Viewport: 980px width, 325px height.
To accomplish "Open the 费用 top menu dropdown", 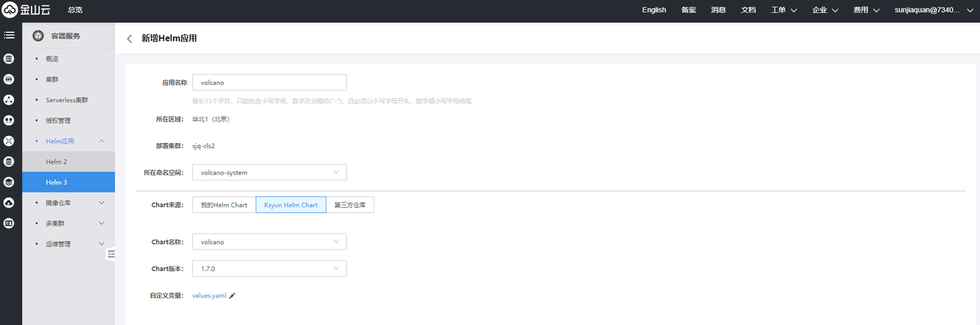I will tap(867, 10).
